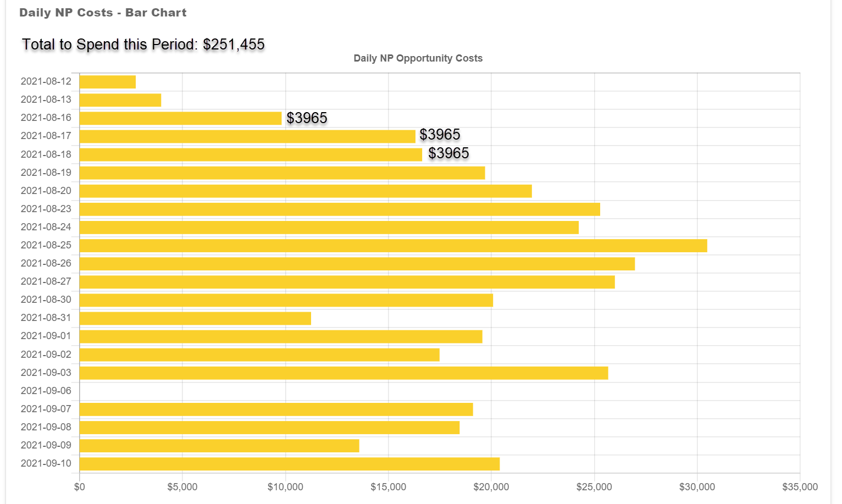Click the $3965 label beside 2021-08-18 bar

click(x=448, y=153)
